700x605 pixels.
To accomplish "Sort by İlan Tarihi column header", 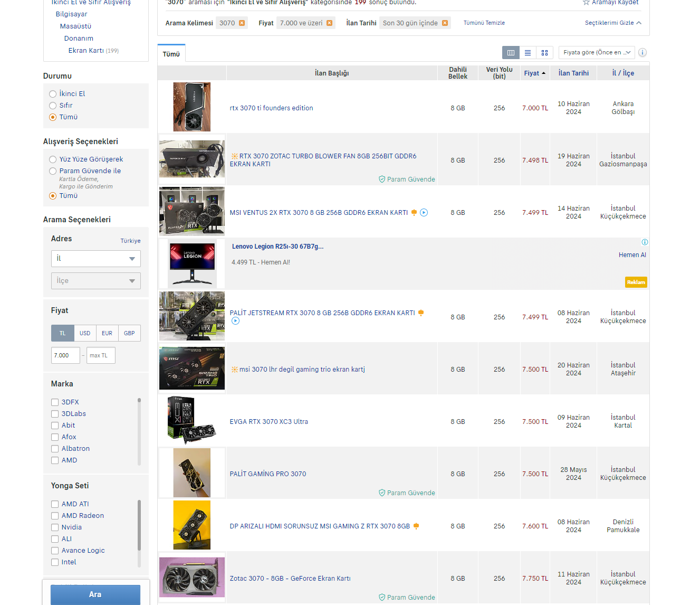I will [573, 73].
